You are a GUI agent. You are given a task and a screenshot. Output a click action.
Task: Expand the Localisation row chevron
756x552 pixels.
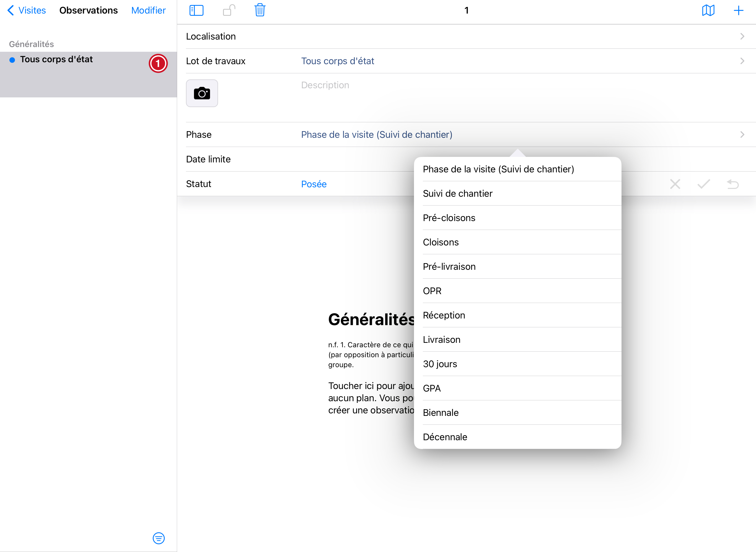[x=742, y=37]
